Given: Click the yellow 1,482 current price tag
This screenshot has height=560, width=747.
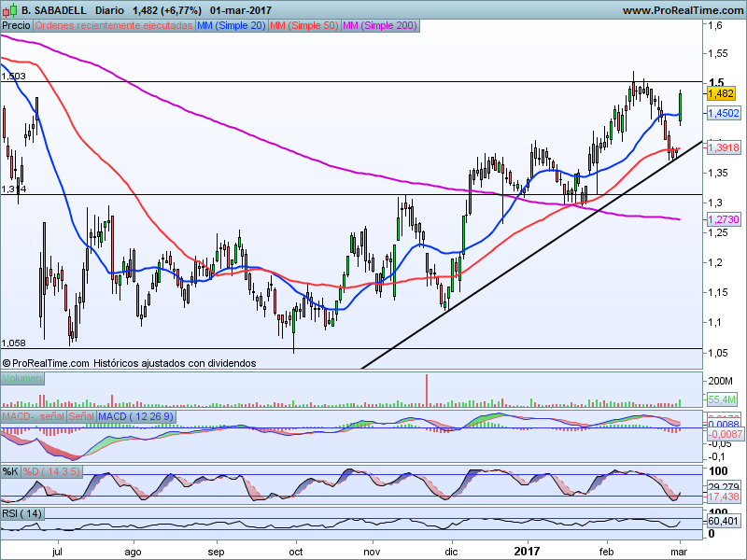Looking at the screenshot, I should point(721,93).
